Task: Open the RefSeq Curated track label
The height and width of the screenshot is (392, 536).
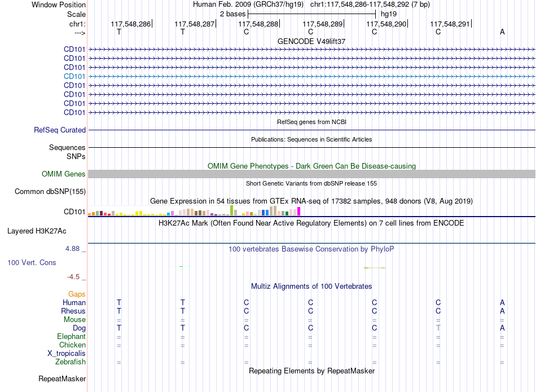Action: [60, 130]
